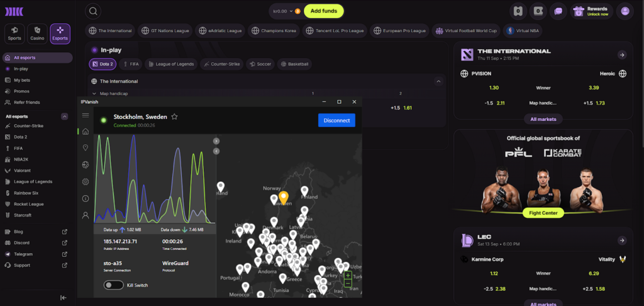
Task: Open the coupon ticket icon in header
Action: (x=538, y=11)
